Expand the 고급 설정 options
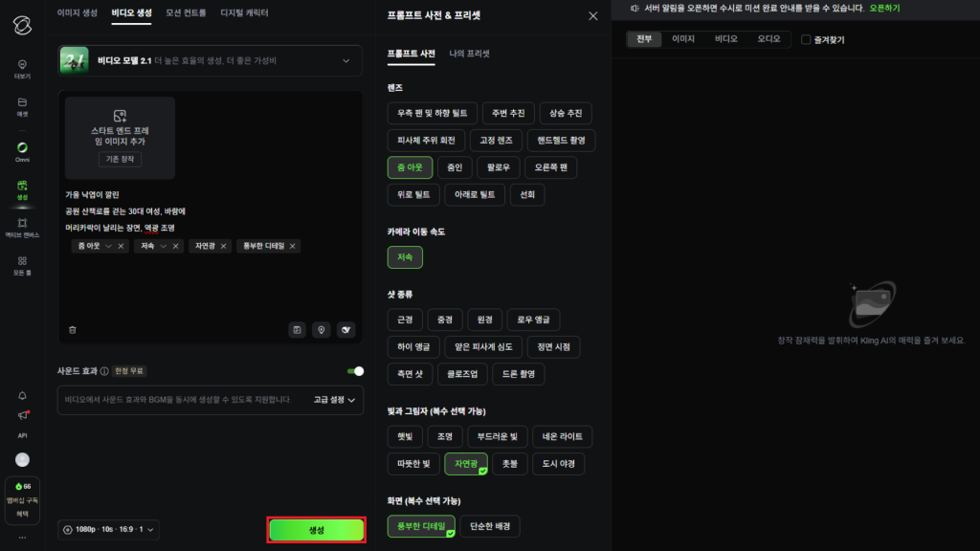Image resolution: width=980 pixels, height=551 pixels. pyautogui.click(x=334, y=400)
